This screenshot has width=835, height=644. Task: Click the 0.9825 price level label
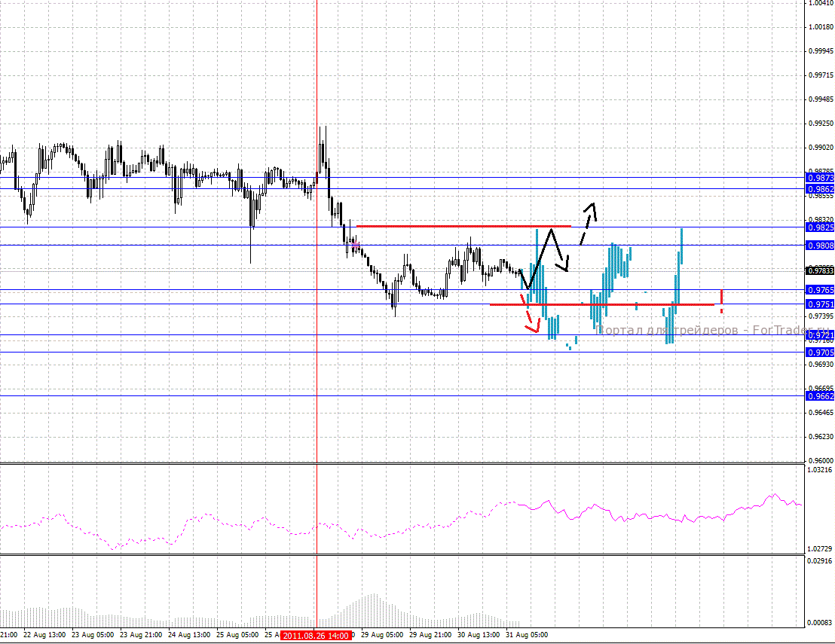pos(819,227)
